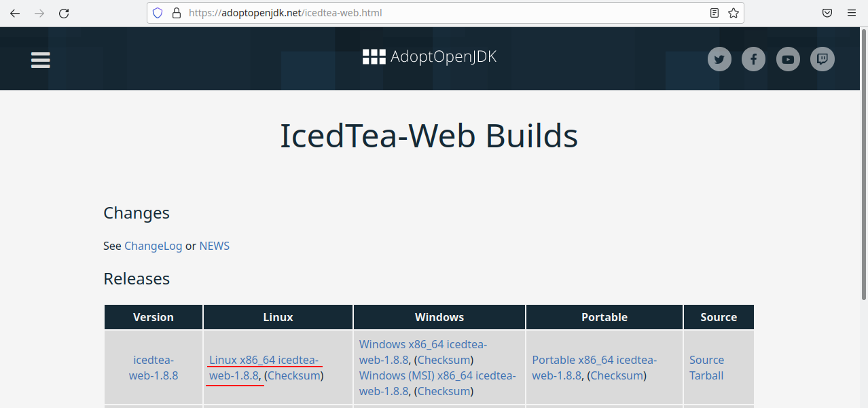Click the Source column header
Image resolution: width=868 pixels, height=408 pixels.
[x=719, y=317]
